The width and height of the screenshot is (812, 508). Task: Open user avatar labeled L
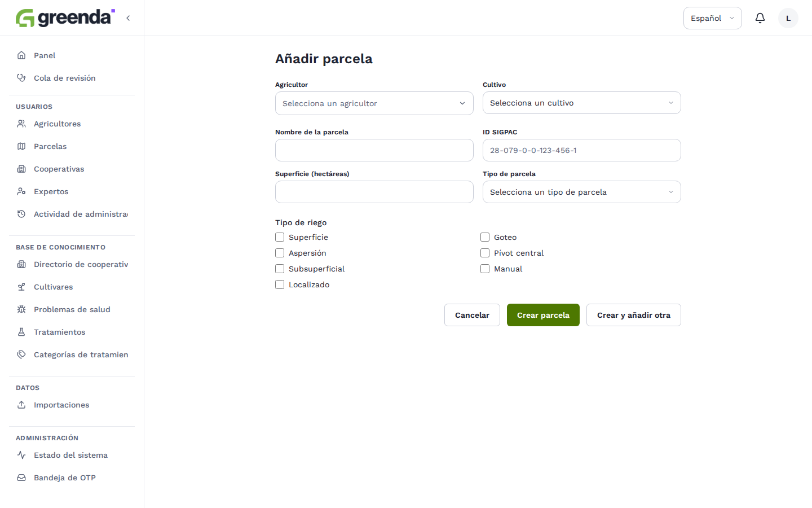788,18
